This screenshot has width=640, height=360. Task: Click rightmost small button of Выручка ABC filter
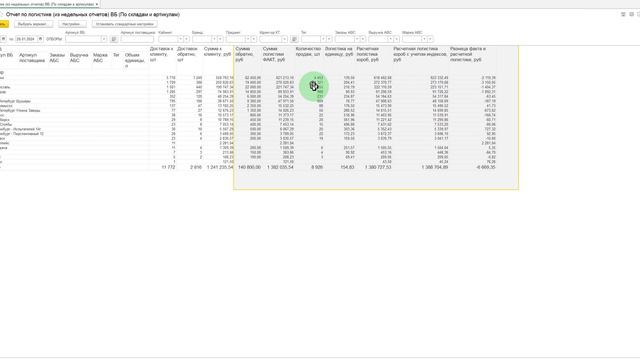(x=396, y=39)
